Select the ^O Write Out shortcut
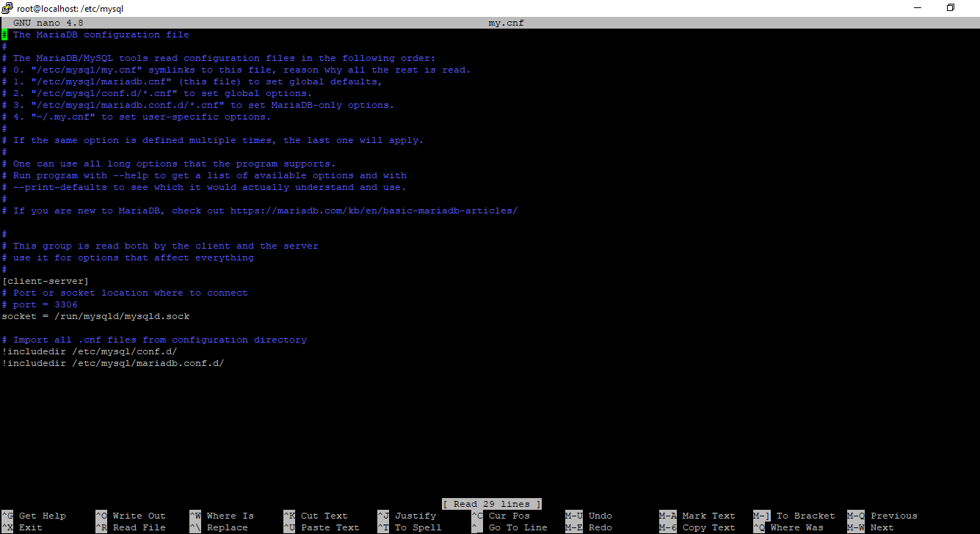The image size is (980, 534). (x=131, y=516)
